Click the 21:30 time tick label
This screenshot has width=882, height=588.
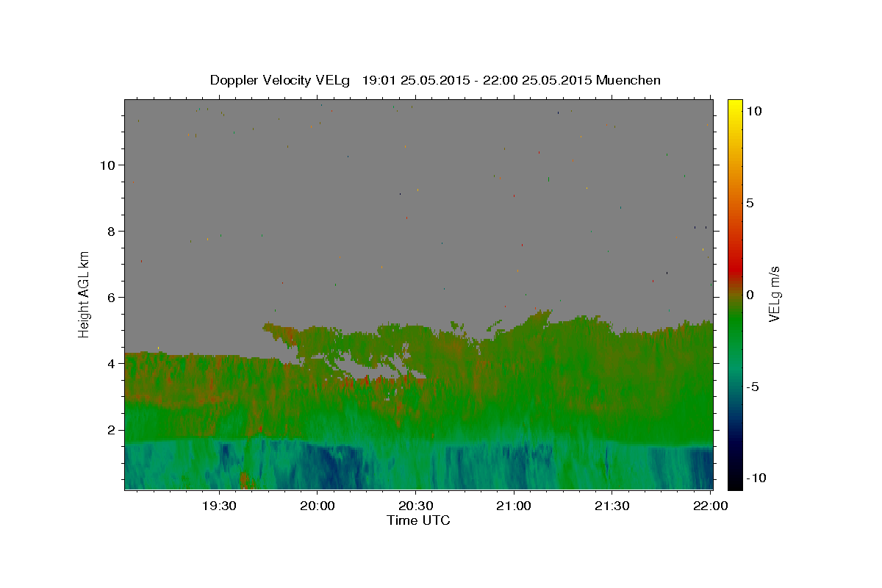(x=612, y=506)
